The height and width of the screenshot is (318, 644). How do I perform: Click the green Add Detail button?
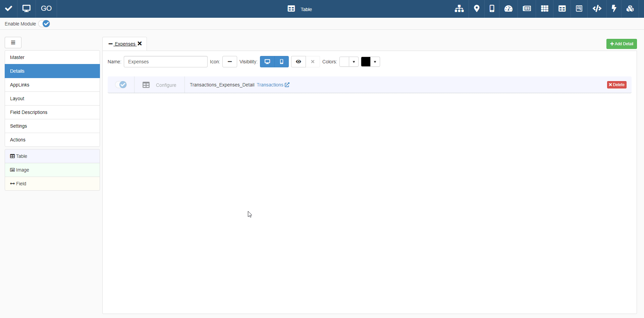(622, 44)
